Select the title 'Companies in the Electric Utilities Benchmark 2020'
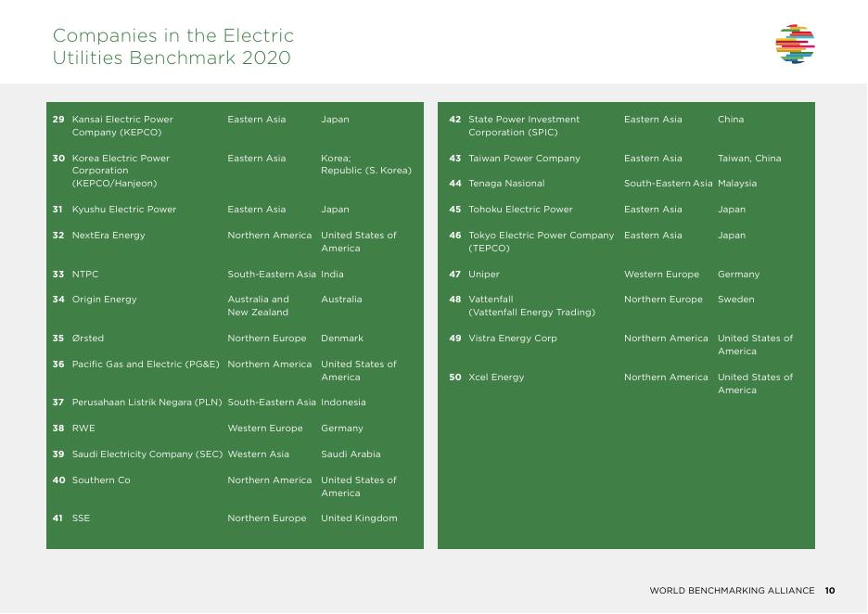 (x=173, y=46)
